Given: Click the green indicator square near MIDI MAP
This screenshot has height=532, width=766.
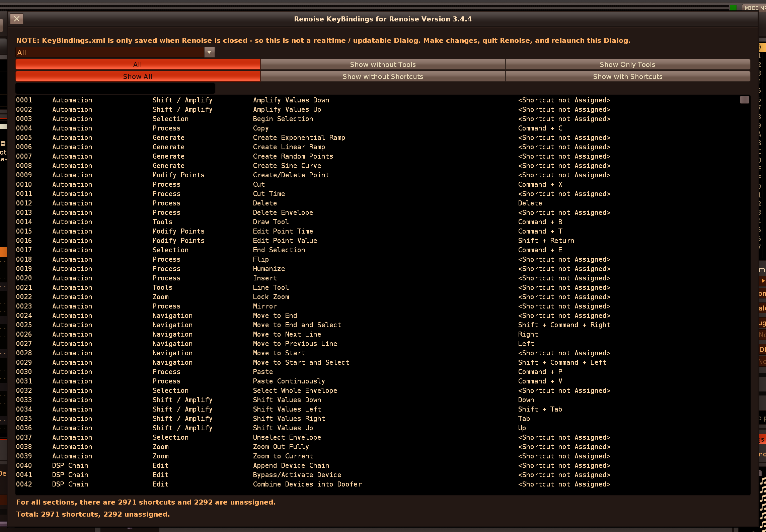Looking at the screenshot, I should [733, 8].
